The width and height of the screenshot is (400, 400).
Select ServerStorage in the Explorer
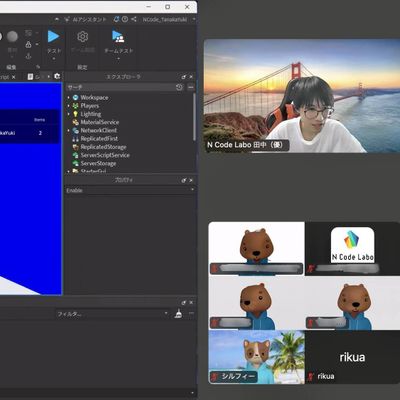98,164
